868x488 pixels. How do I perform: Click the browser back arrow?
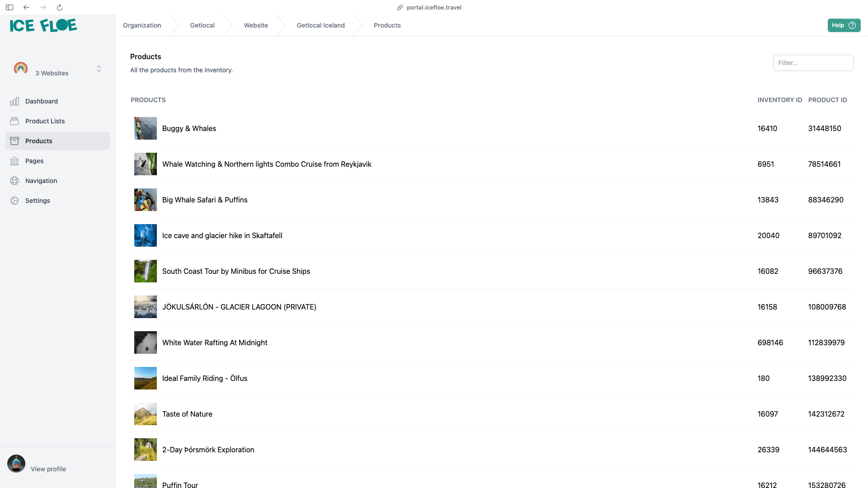point(26,7)
